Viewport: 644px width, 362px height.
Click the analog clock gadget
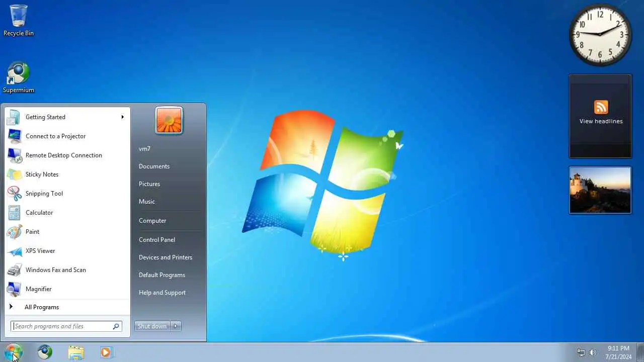tap(600, 35)
